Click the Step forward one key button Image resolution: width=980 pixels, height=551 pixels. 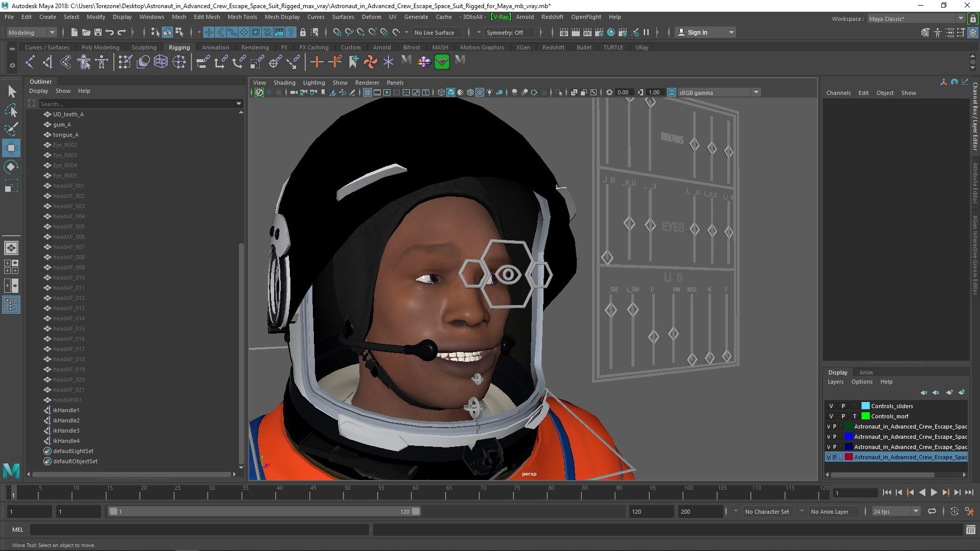[945, 492]
